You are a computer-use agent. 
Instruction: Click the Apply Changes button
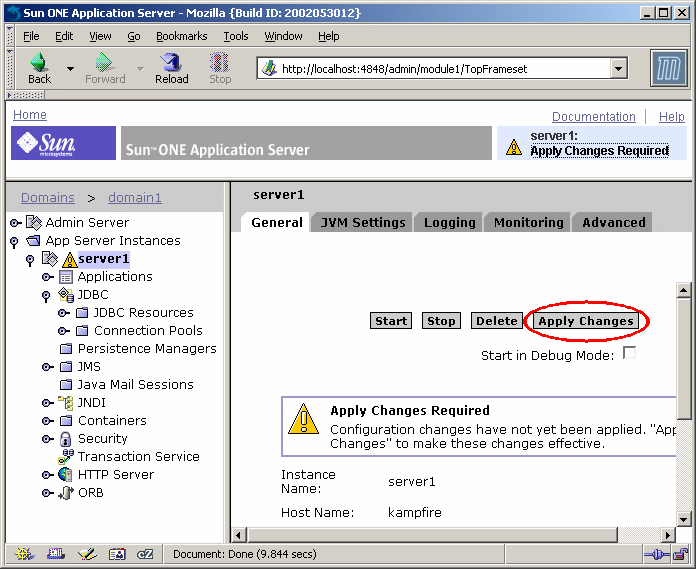586,321
